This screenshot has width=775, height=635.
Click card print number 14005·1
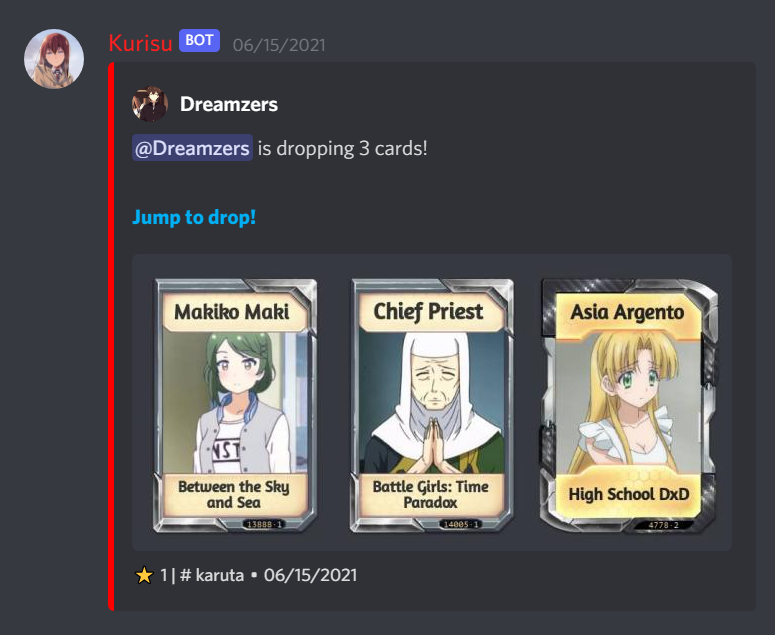(461, 524)
